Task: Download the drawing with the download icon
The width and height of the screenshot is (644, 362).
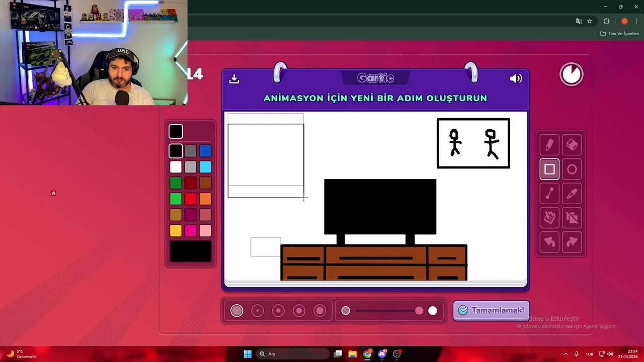Action: pyautogui.click(x=234, y=79)
